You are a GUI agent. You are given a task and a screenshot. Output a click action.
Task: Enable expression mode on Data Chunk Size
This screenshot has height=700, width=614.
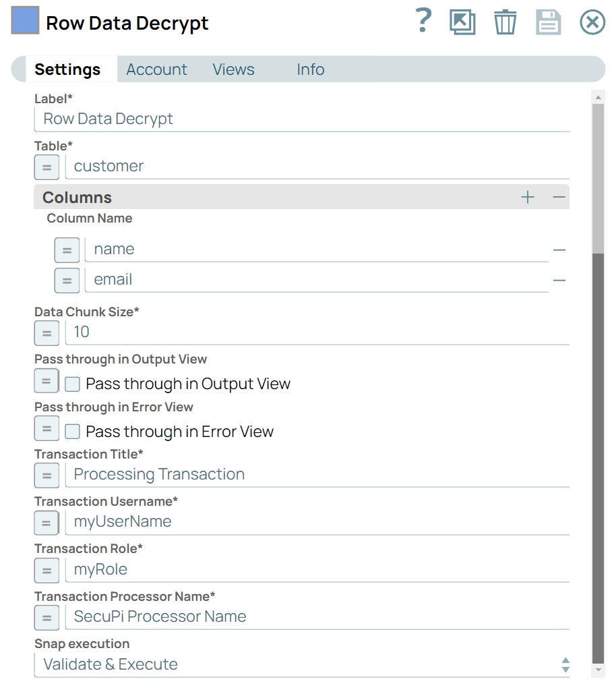pyautogui.click(x=47, y=332)
